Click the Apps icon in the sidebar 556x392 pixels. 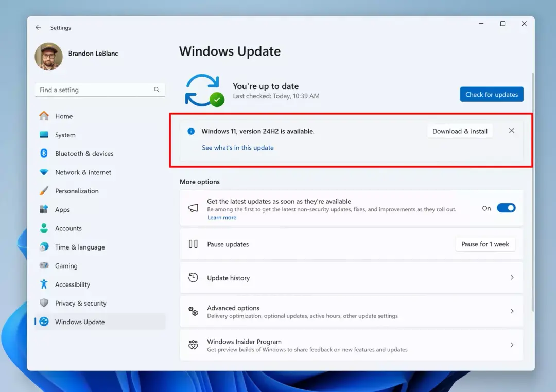click(x=44, y=209)
